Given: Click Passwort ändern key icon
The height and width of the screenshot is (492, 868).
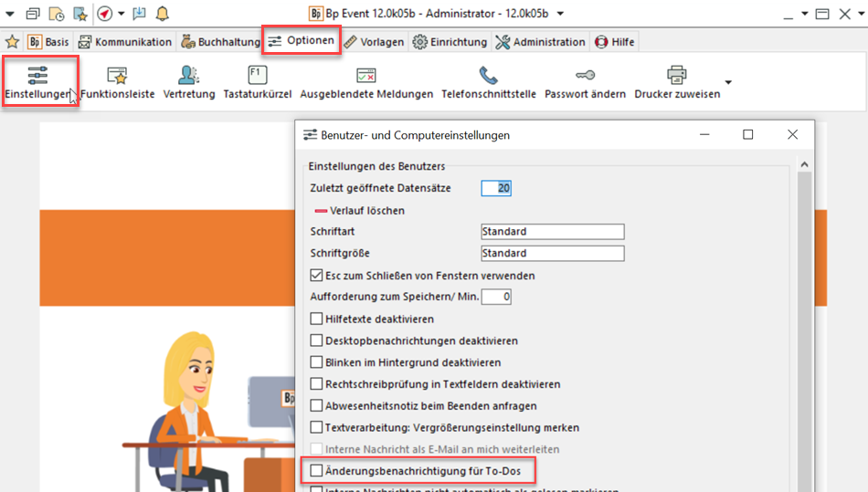Looking at the screenshot, I should [585, 77].
